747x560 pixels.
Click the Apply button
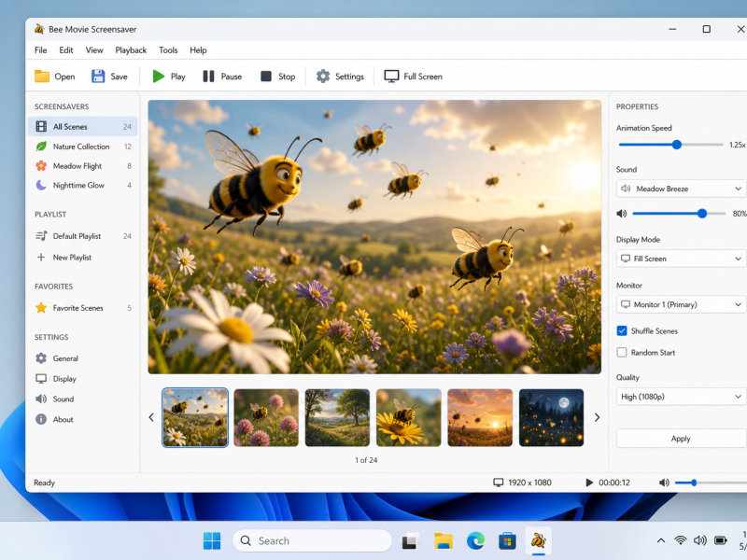pyautogui.click(x=682, y=439)
